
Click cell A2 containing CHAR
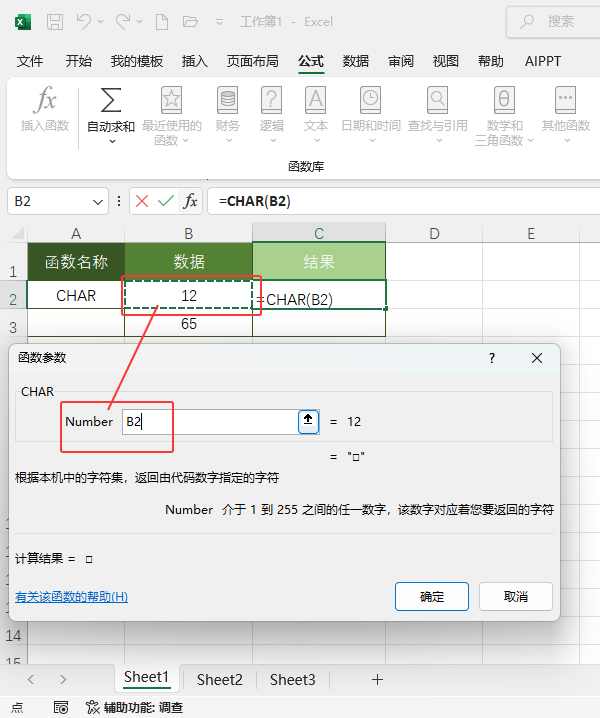point(76,295)
